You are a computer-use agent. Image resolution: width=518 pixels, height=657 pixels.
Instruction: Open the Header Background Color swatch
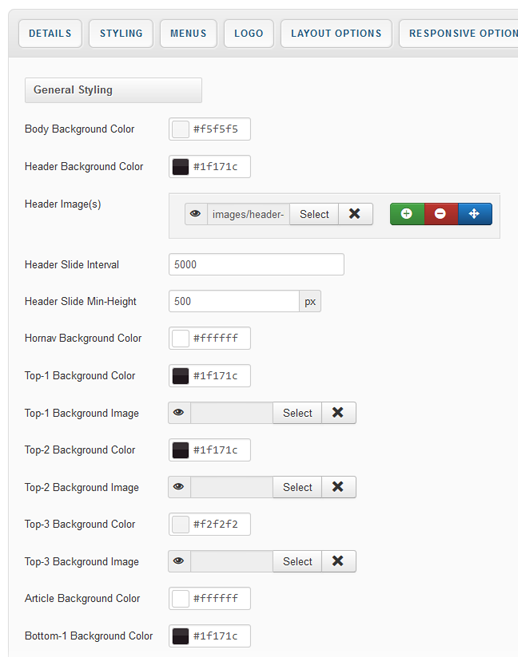(x=181, y=167)
